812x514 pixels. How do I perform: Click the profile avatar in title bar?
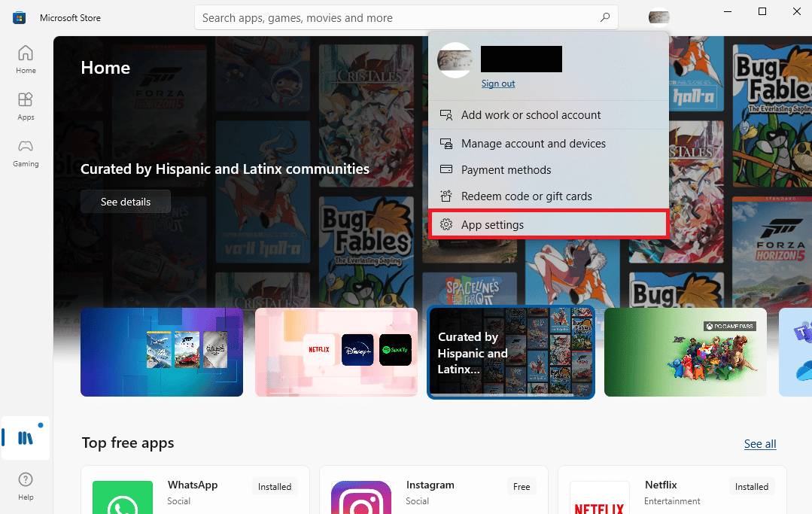coord(658,17)
